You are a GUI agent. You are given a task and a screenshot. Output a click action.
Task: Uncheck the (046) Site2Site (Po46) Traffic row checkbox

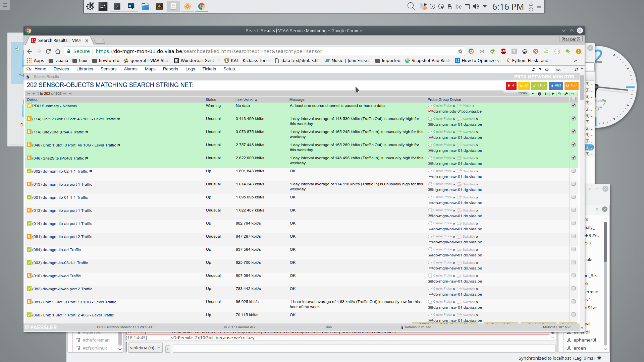click(574, 158)
